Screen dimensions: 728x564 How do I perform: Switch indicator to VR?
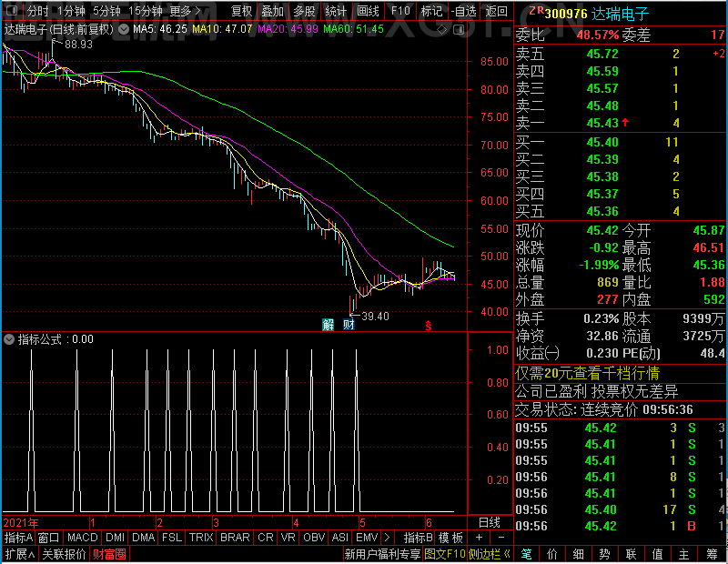pyautogui.click(x=288, y=538)
